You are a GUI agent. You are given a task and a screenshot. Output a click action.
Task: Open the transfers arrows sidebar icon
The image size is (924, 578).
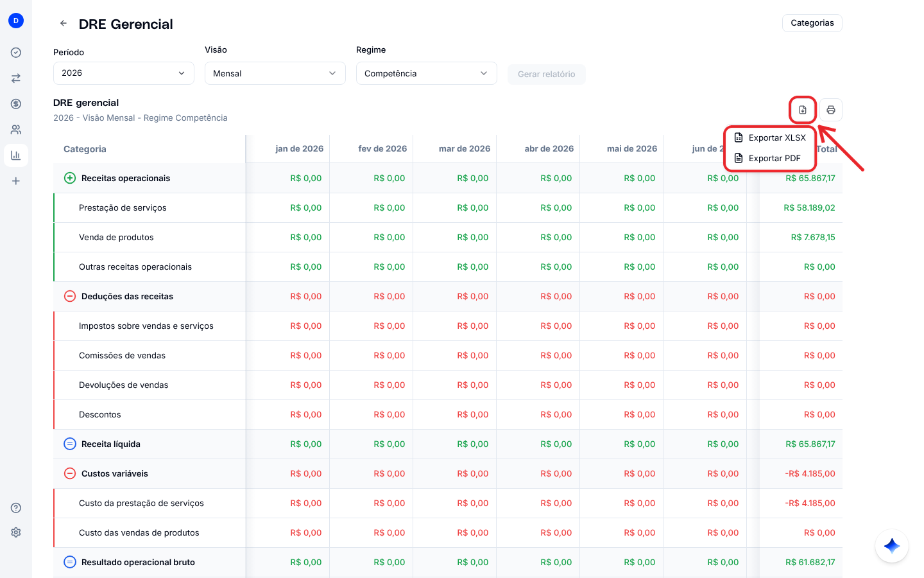16,78
